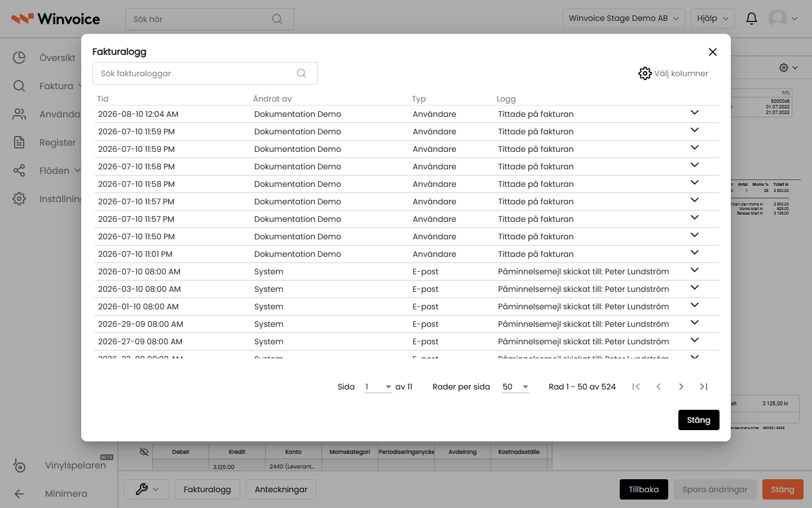Expand the 2026-27-09 08:00 AM log row
Image resolution: width=812 pixels, height=508 pixels.
pos(695,340)
